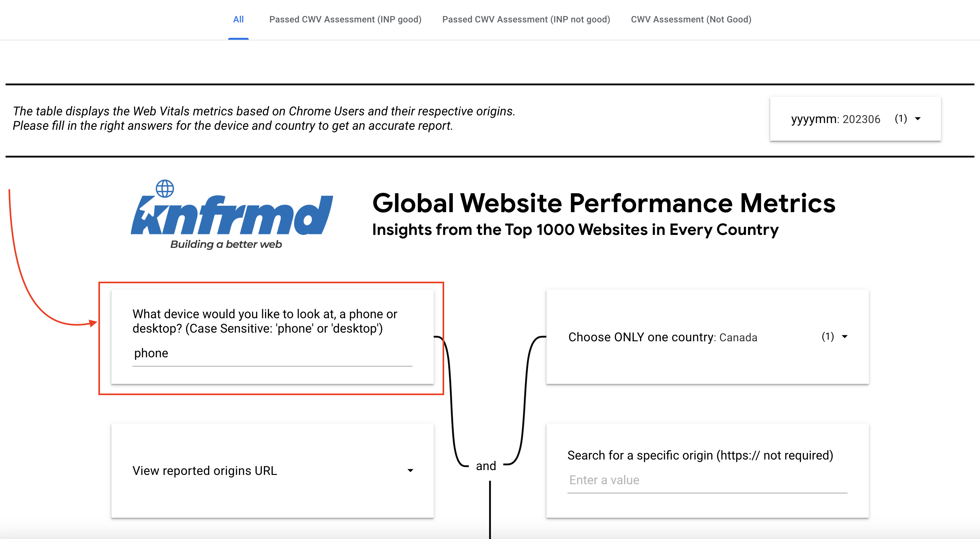Click the device input field containing 'phone'
Viewport: 980px width, 539px height.
tap(272, 353)
